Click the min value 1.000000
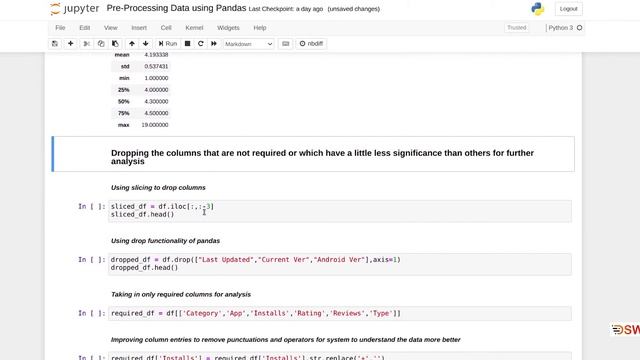This screenshot has width=640, height=360. (x=156, y=78)
